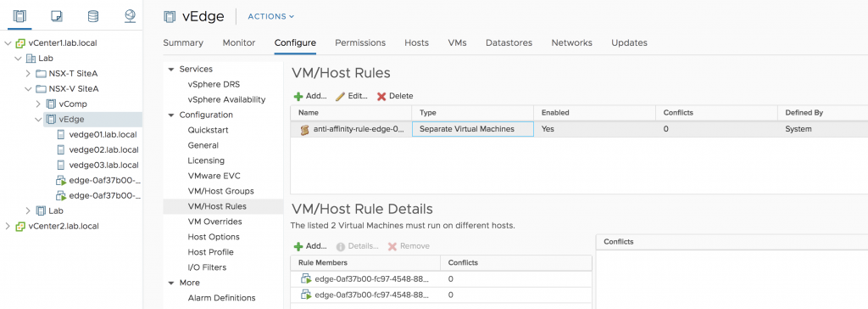Open the Hosts and Clusters view icon
The height and width of the screenshot is (309, 868).
(19, 16)
